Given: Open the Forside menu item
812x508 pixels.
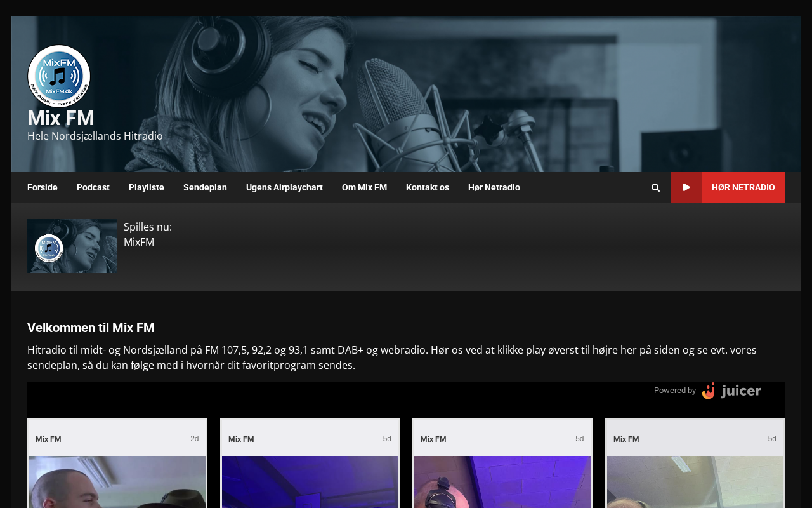Looking at the screenshot, I should point(43,188).
